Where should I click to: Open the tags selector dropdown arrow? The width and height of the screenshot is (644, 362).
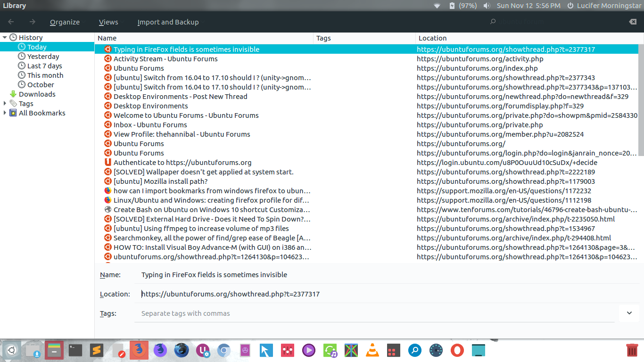(629, 313)
